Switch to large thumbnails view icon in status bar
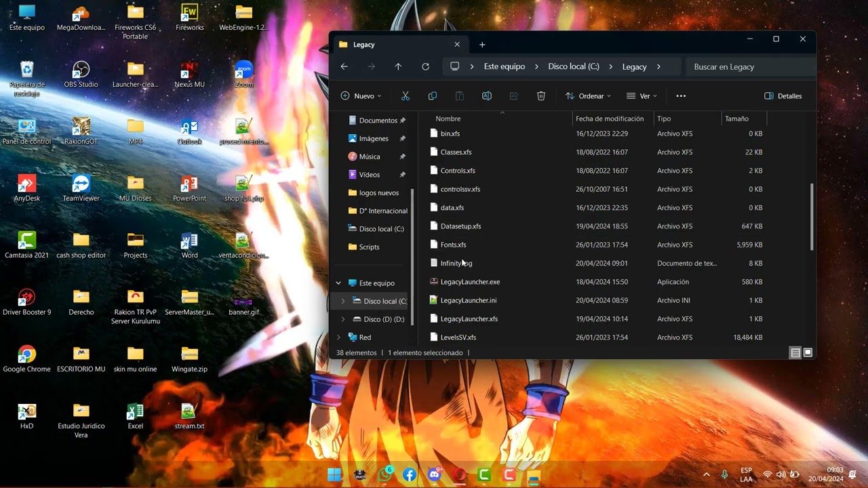 (x=808, y=352)
